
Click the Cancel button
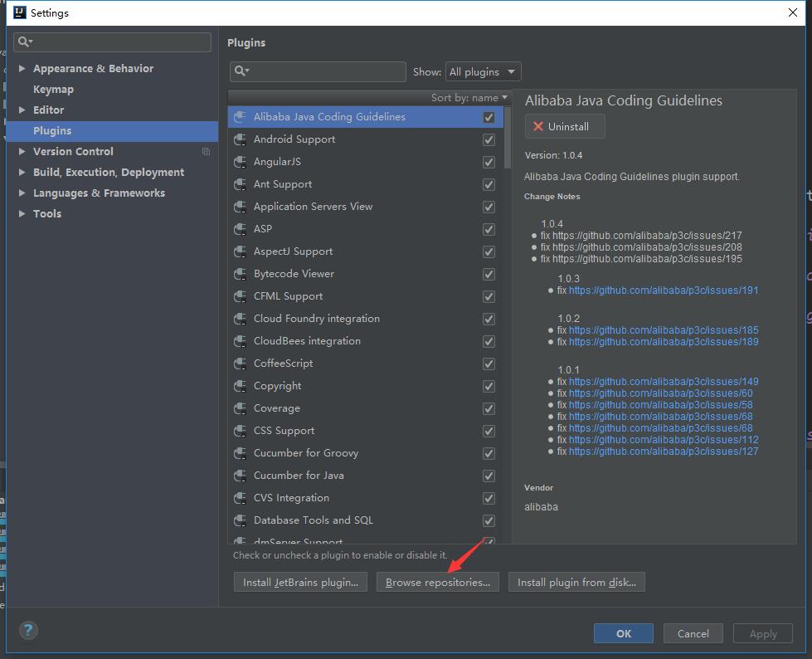pos(693,633)
